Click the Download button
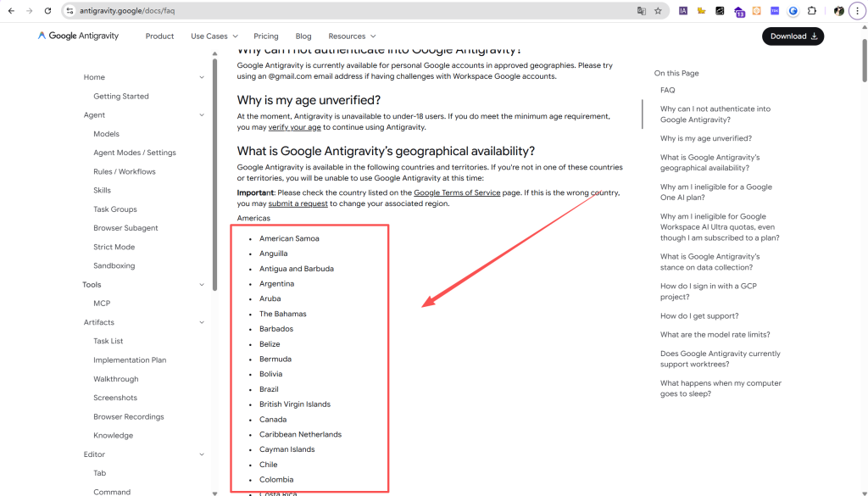This screenshot has width=868, height=496. tap(793, 36)
